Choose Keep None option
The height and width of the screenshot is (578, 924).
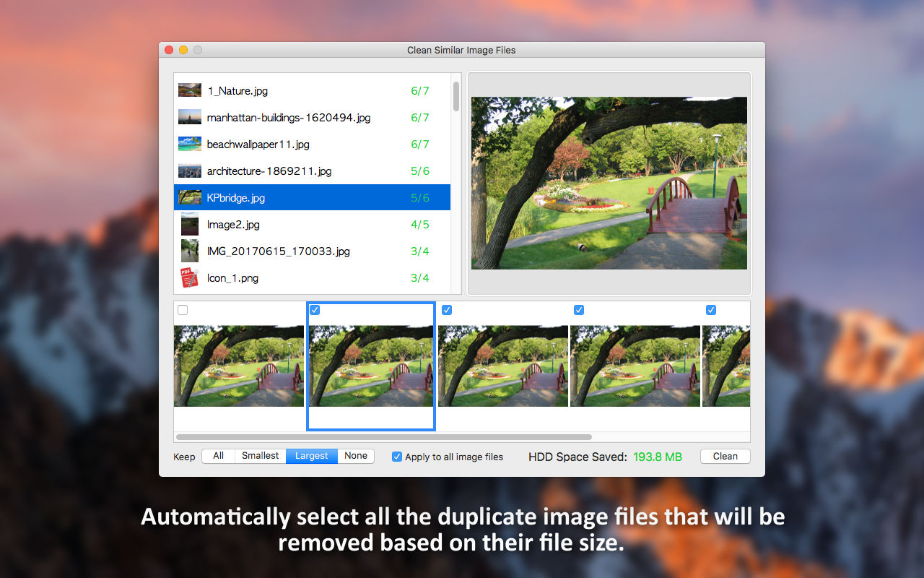pos(356,456)
